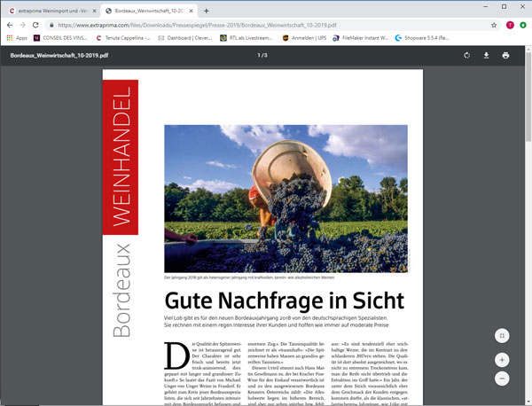The width and height of the screenshot is (532, 406).
Task: Open the Apps shortcut in bookmarks bar
Action: pos(17,38)
